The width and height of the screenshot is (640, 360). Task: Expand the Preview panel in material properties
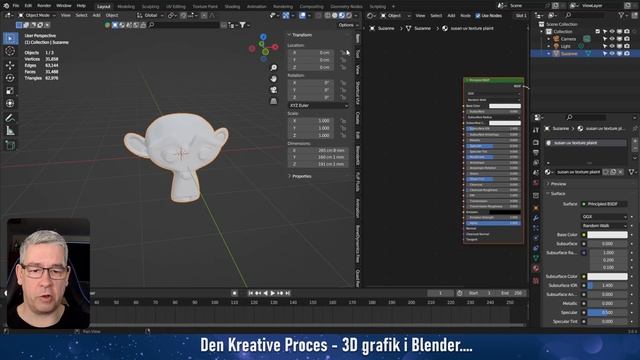[558, 184]
